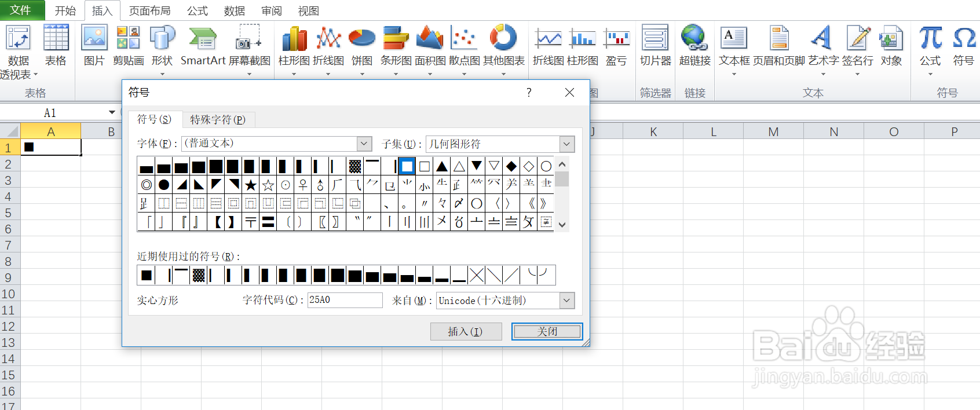Switch to the 开始 Home tab
This screenshot has height=410, width=980.
[65, 11]
